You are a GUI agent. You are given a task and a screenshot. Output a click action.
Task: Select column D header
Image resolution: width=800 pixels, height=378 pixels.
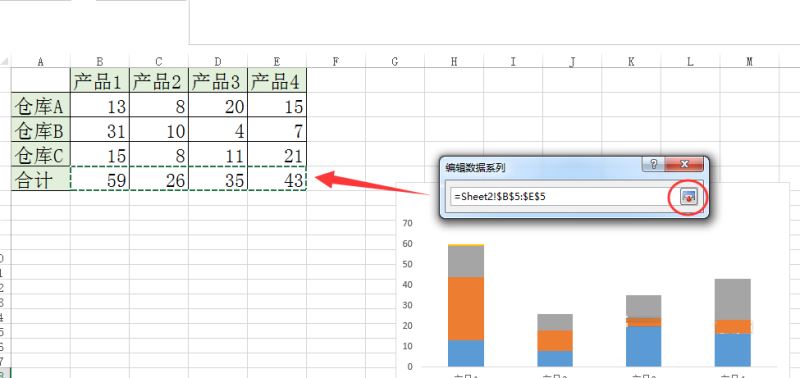point(218,62)
